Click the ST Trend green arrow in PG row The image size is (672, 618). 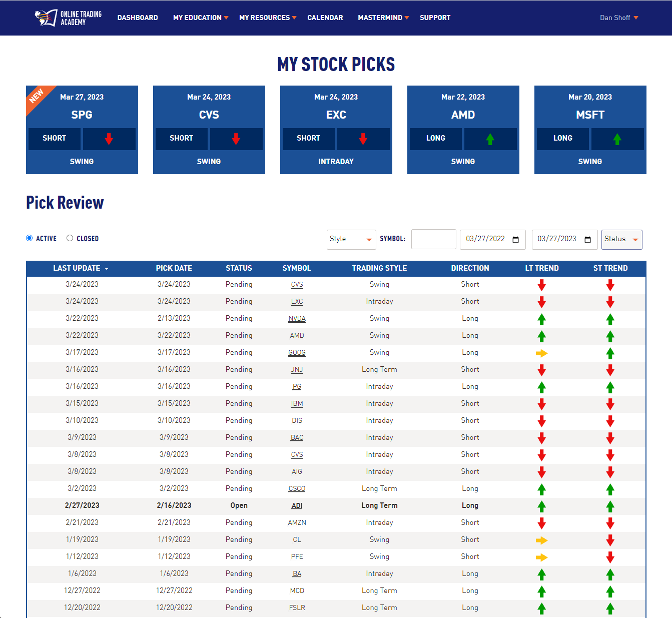point(610,387)
